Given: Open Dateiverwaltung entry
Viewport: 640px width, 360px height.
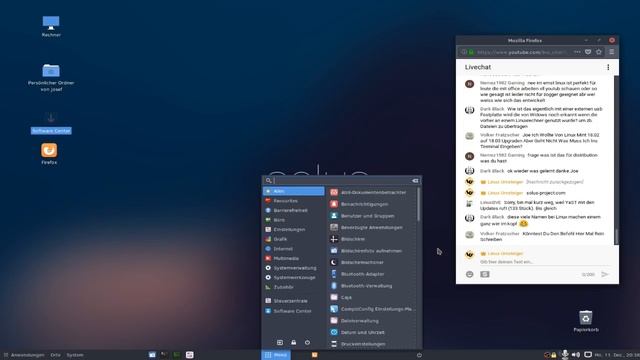Looking at the screenshot, I should click(x=372, y=321).
